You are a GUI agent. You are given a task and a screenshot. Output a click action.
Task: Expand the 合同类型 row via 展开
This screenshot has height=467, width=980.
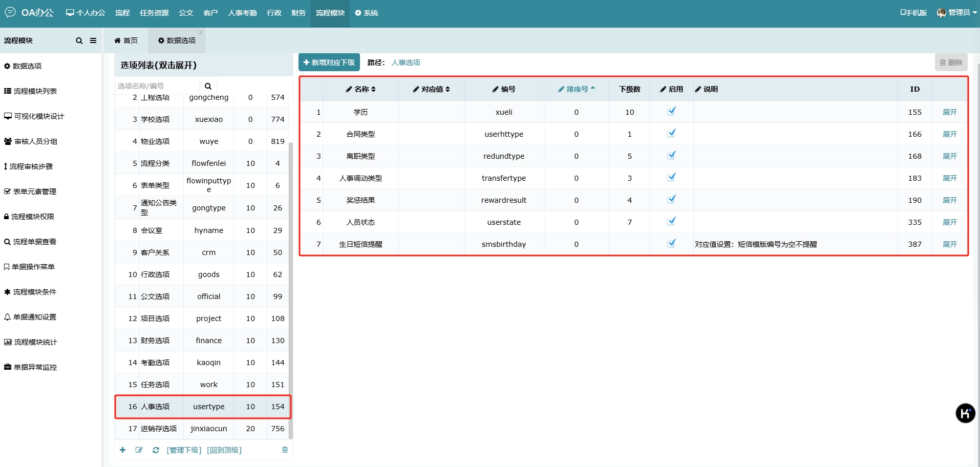pyautogui.click(x=950, y=134)
